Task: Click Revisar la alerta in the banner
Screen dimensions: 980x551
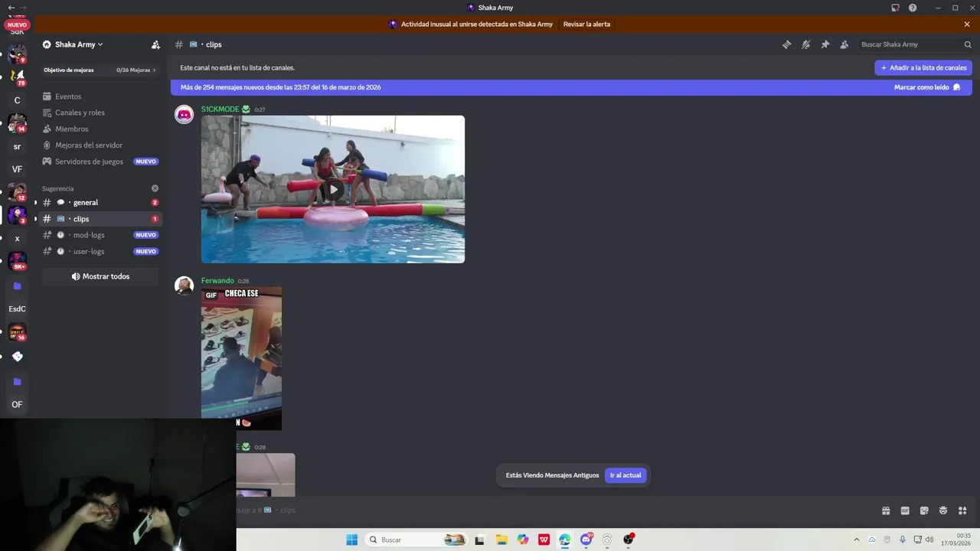Action: (586, 24)
